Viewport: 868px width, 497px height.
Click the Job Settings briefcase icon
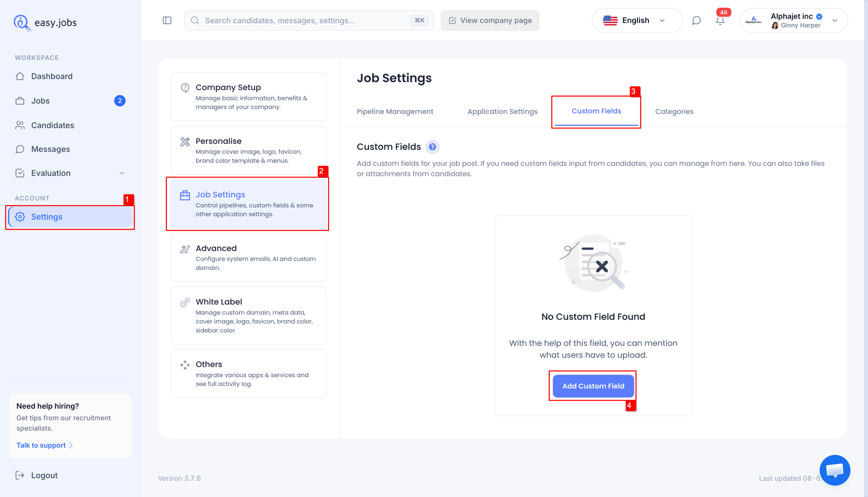point(185,195)
